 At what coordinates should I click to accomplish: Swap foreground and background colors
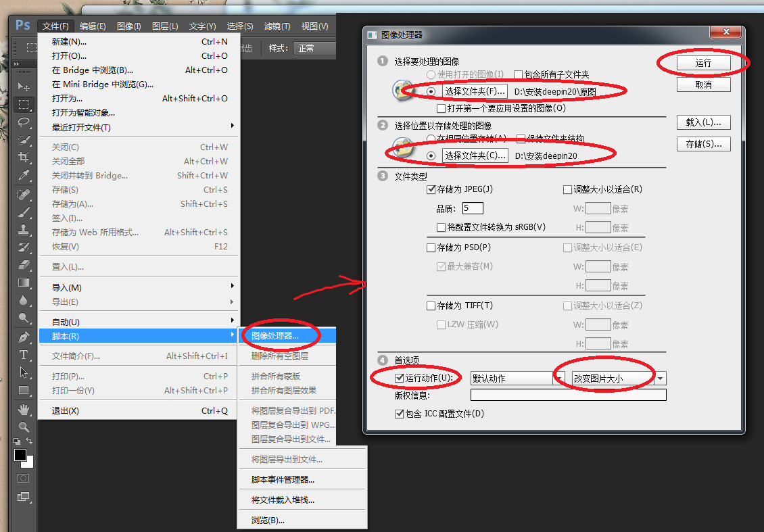(x=29, y=441)
